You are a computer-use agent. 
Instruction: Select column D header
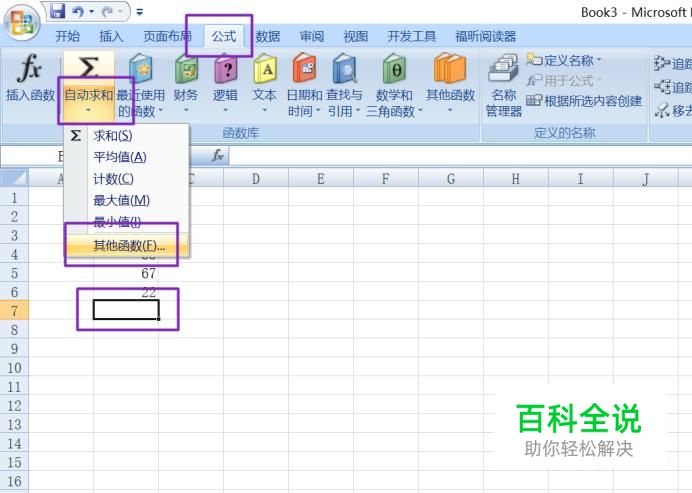click(256, 179)
